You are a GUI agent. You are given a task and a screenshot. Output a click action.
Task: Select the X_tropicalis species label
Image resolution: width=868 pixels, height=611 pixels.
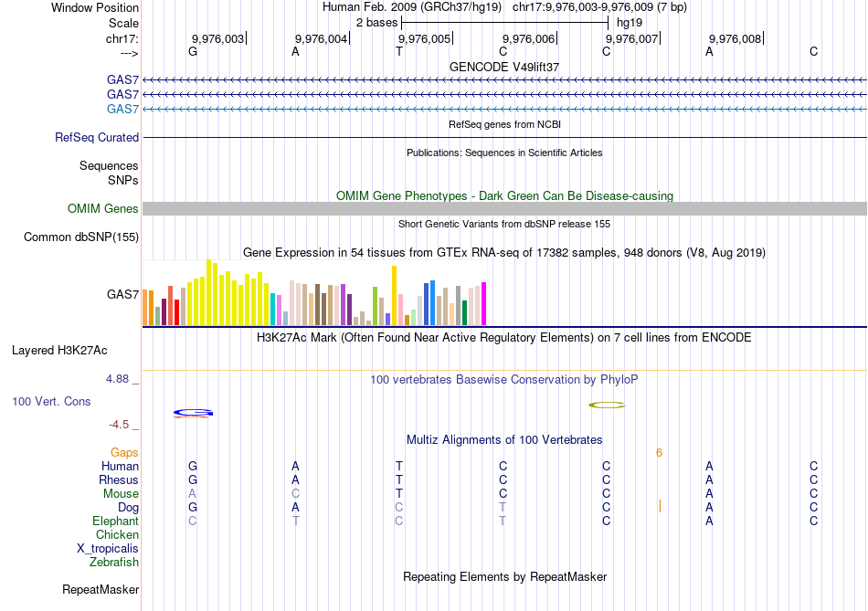tap(108, 549)
